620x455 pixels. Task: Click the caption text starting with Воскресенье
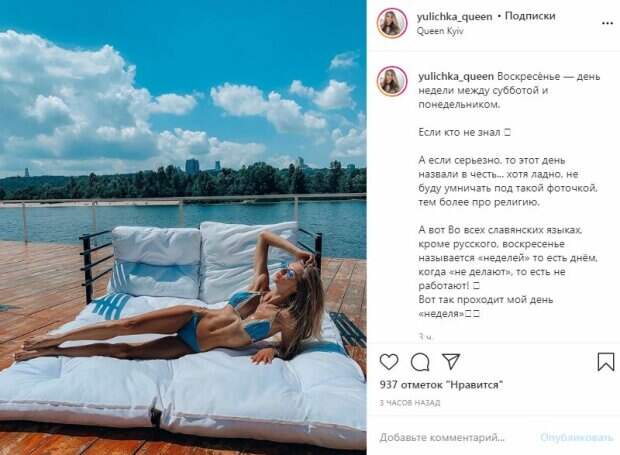pyautogui.click(x=509, y=194)
